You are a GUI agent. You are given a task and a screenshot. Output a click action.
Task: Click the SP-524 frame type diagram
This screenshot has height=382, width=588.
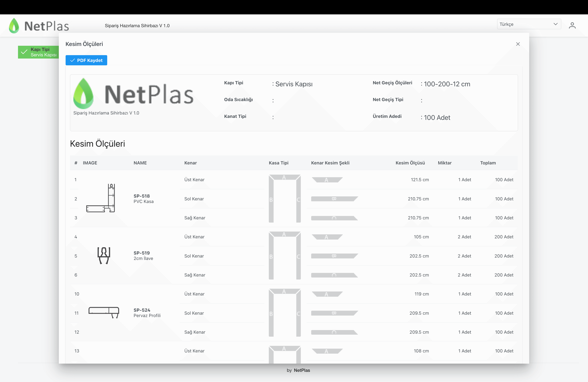tap(285, 312)
